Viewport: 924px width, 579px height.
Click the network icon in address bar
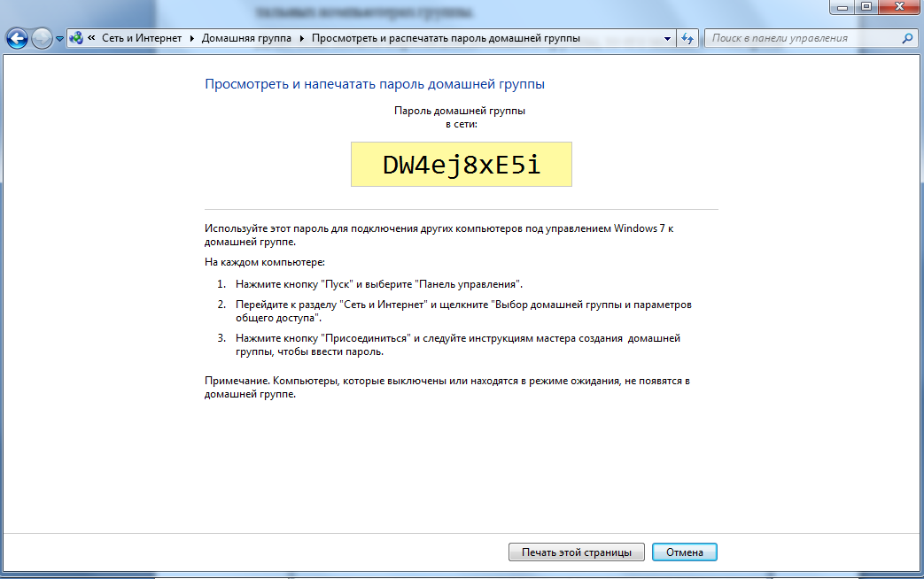[76, 38]
